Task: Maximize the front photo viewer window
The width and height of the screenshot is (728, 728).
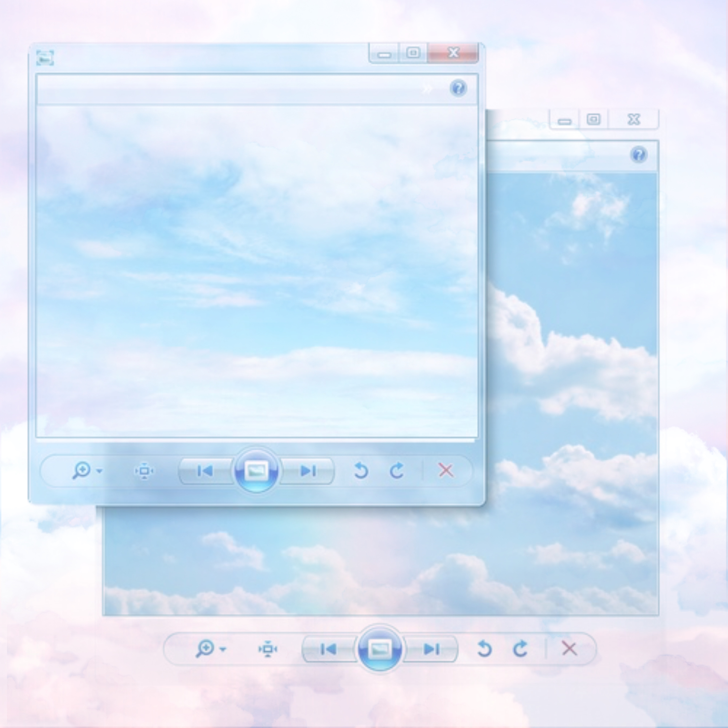Action: [x=413, y=53]
